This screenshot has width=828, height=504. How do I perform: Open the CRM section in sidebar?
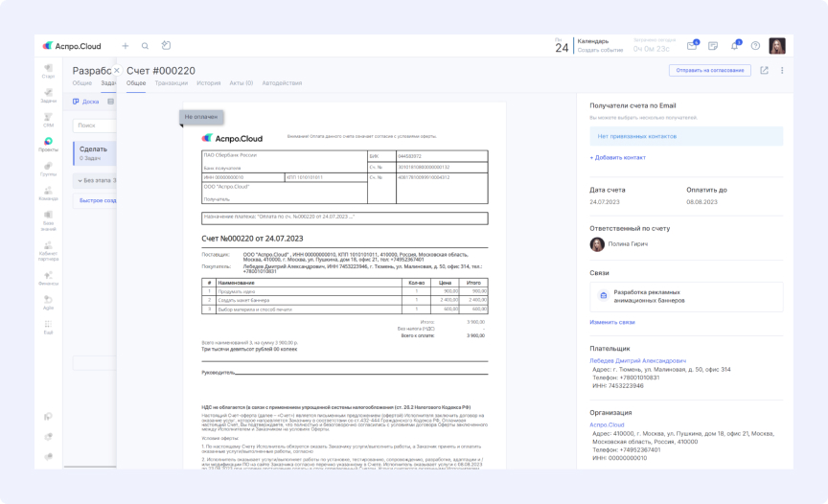coord(48,120)
